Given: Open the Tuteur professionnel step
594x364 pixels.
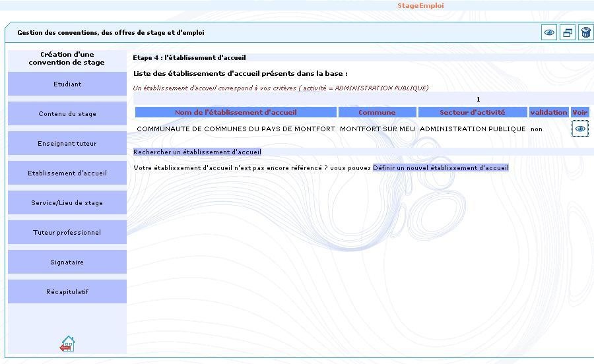Looking at the screenshot, I should (x=67, y=233).
